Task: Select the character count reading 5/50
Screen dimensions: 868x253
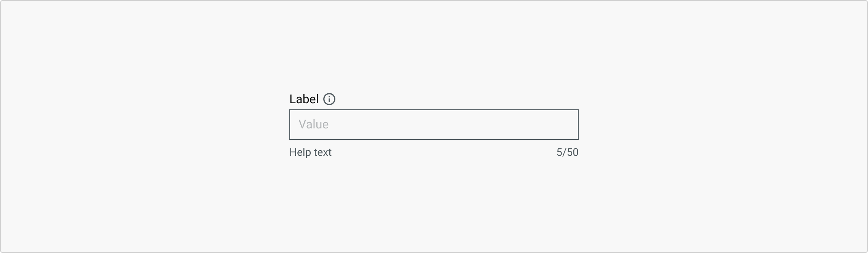Action: click(x=567, y=152)
